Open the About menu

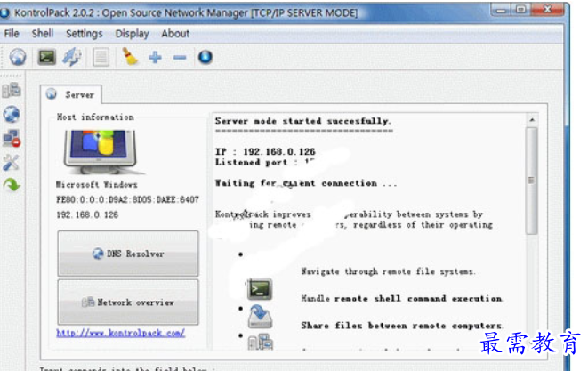click(x=175, y=34)
